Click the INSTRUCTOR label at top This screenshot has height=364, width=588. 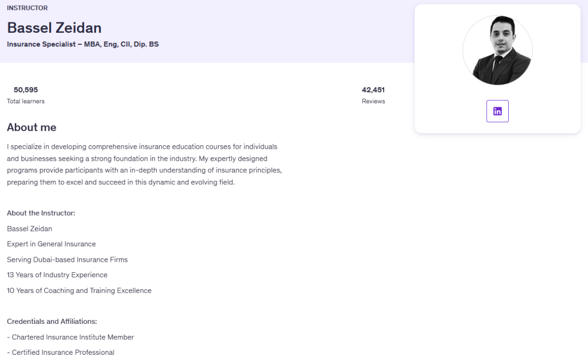pos(27,8)
